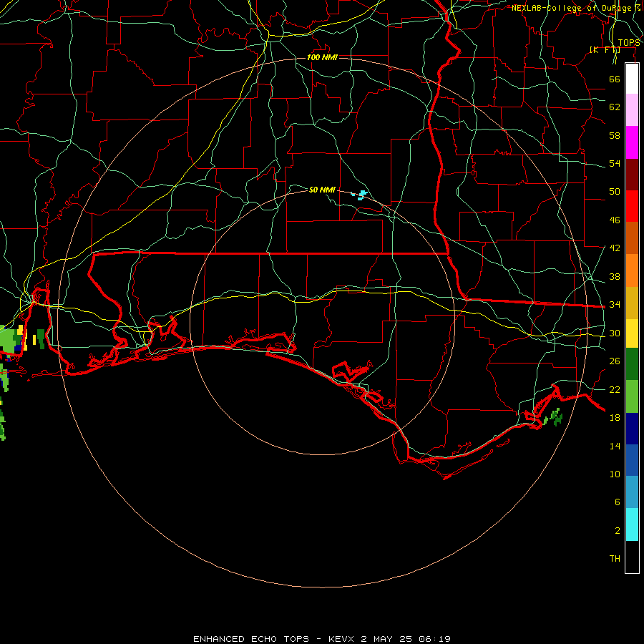The width and height of the screenshot is (644, 644).
Task: Click the mustard gold legend swatch
Action: (x=632, y=303)
